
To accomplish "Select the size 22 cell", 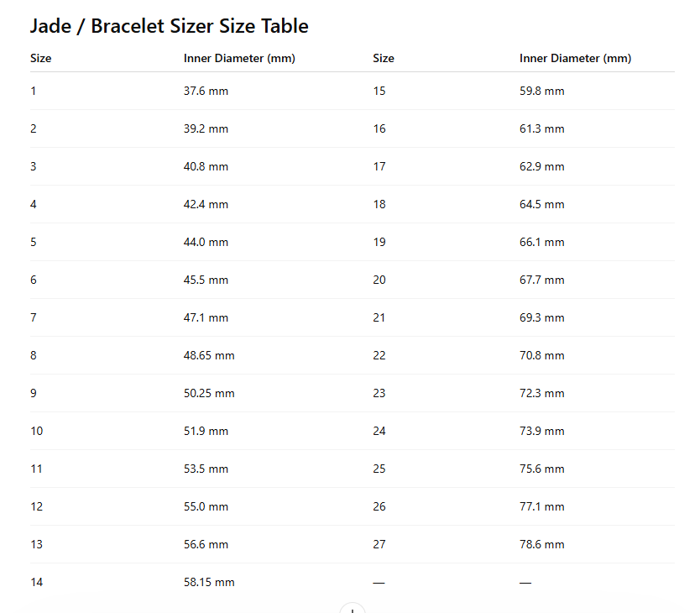I will [379, 355].
